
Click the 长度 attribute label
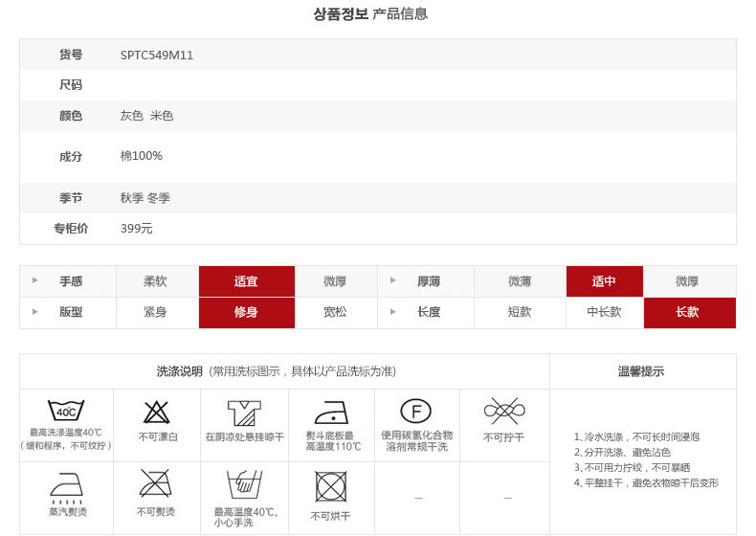pyautogui.click(x=429, y=312)
